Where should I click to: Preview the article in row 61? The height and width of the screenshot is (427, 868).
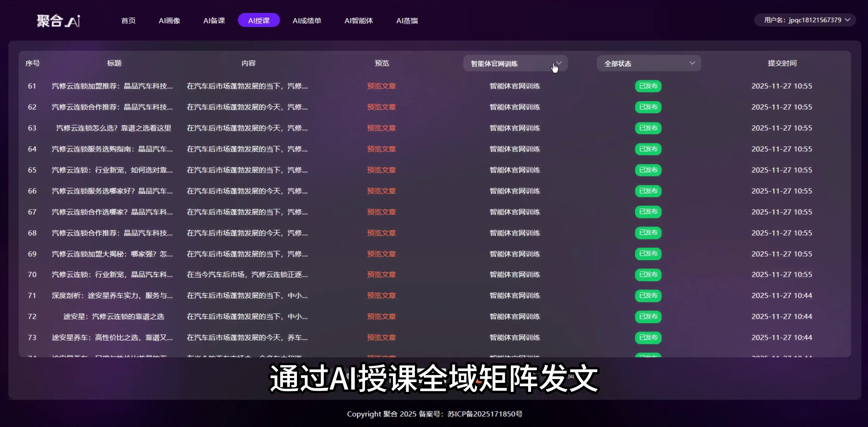pyautogui.click(x=381, y=86)
